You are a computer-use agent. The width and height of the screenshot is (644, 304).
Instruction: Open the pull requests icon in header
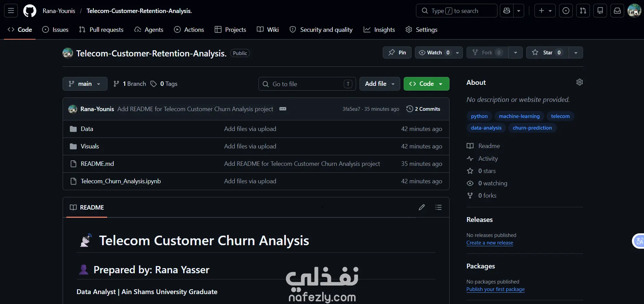(583, 11)
